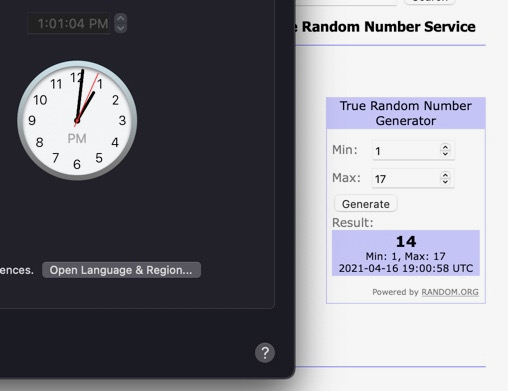Click the PM label on the clock

(77, 138)
